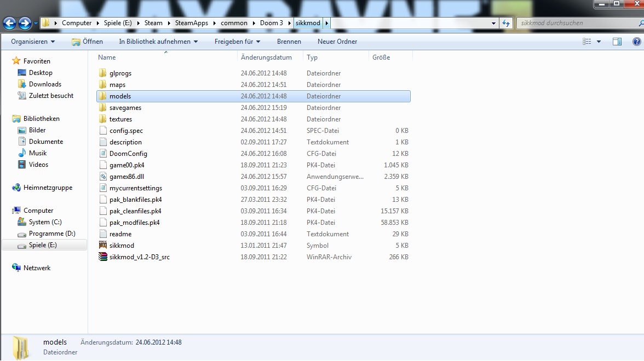Click the Bibliotheken icon in sidebar
Image resolution: width=644 pixels, height=361 pixels.
pyautogui.click(x=16, y=119)
